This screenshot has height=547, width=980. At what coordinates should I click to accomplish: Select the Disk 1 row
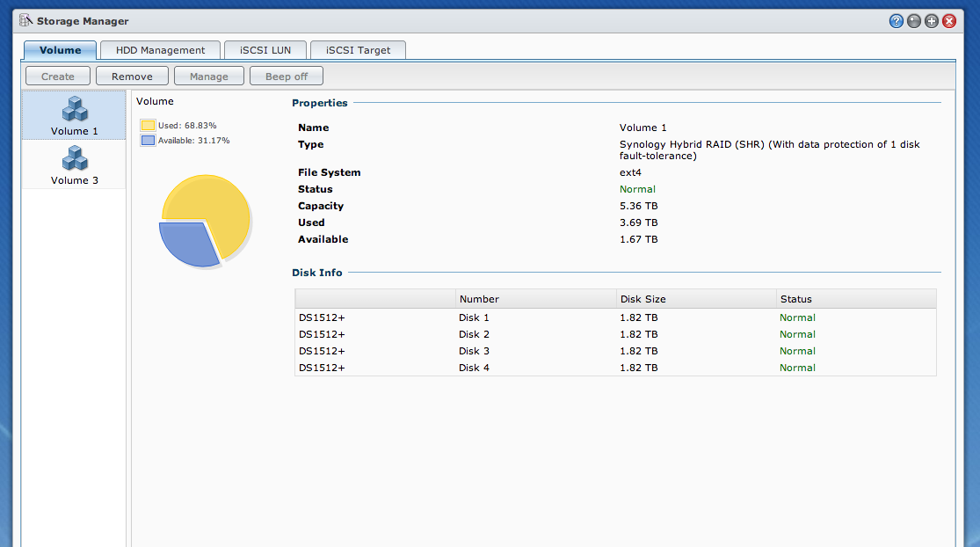pyautogui.click(x=615, y=317)
